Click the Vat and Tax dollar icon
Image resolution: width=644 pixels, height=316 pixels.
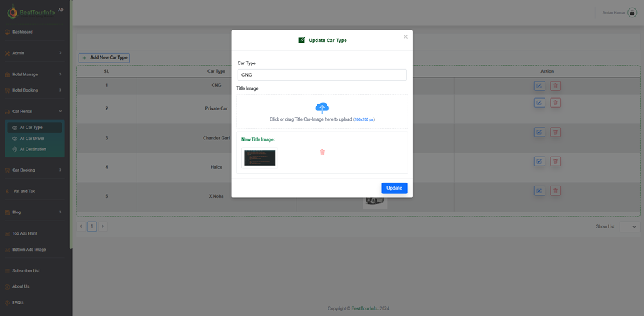point(7,192)
